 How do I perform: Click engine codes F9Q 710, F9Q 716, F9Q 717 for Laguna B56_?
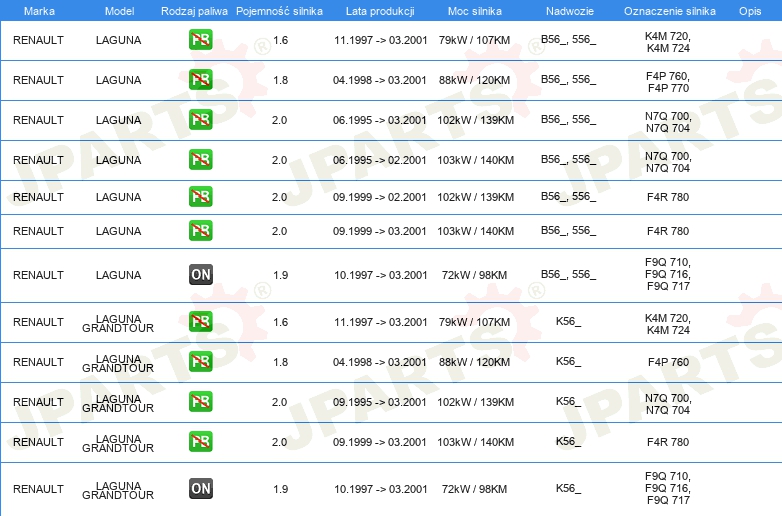click(668, 274)
